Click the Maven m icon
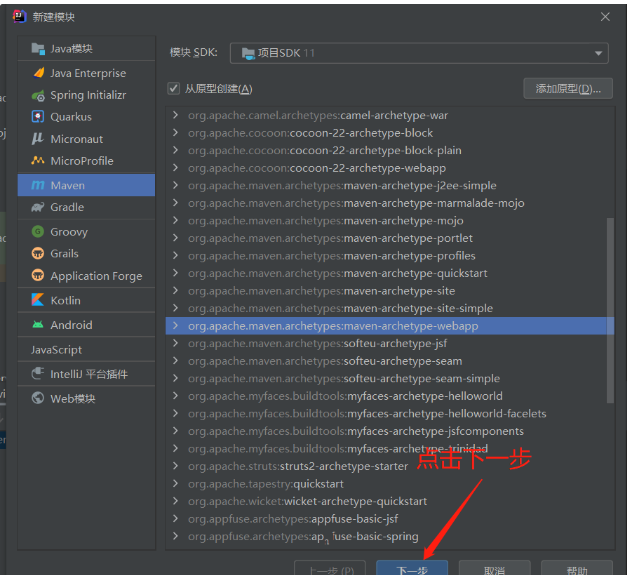Viewport: 627px width, 575px height. tap(38, 185)
